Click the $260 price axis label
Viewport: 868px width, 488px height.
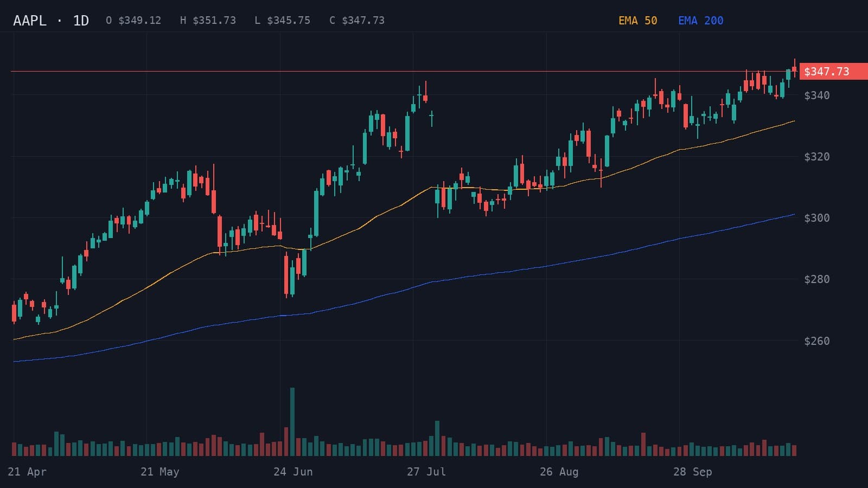(816, 341)
